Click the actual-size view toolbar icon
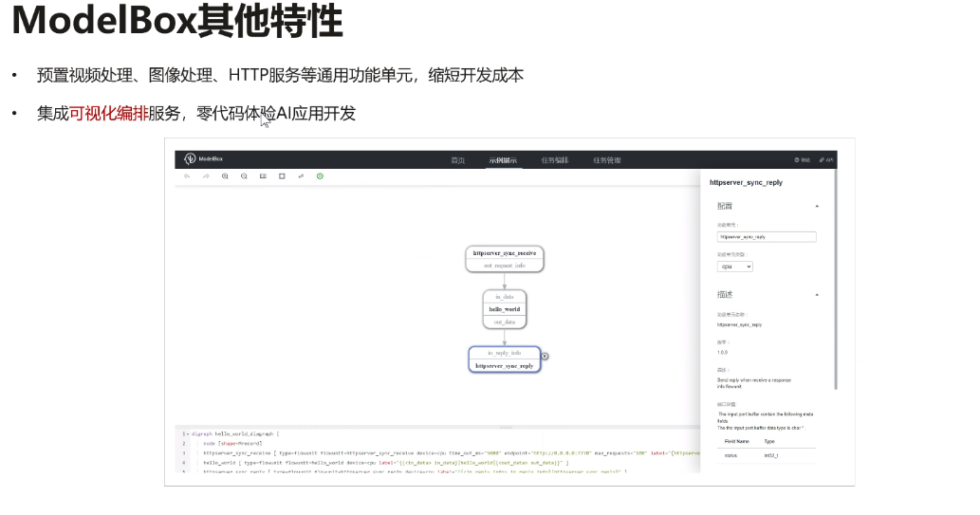This screenshot has height=515, width=980. tap(263, 176)
